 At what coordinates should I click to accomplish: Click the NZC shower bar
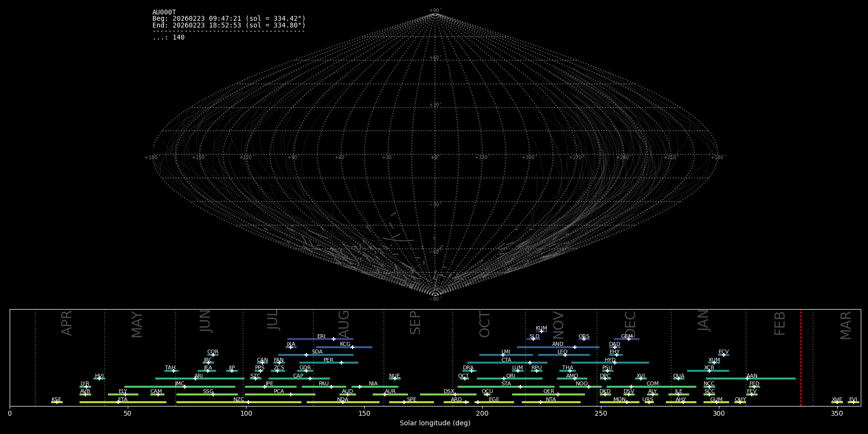(239, 402)
